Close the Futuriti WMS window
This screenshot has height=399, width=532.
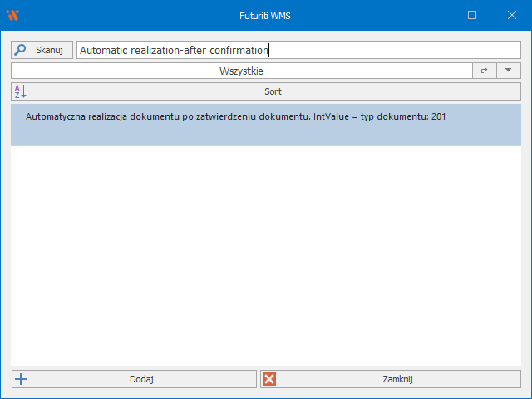coord(510,15)
